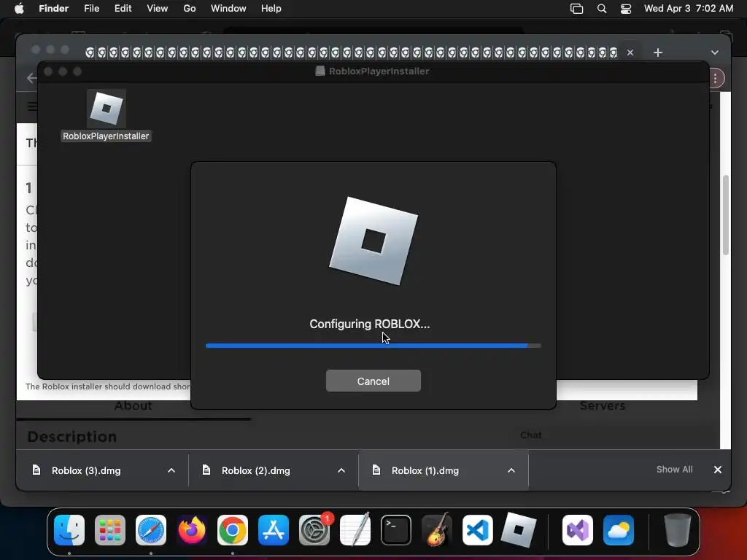
Task: Click the Chat label on the Roblox page
Action: (531, 435)
